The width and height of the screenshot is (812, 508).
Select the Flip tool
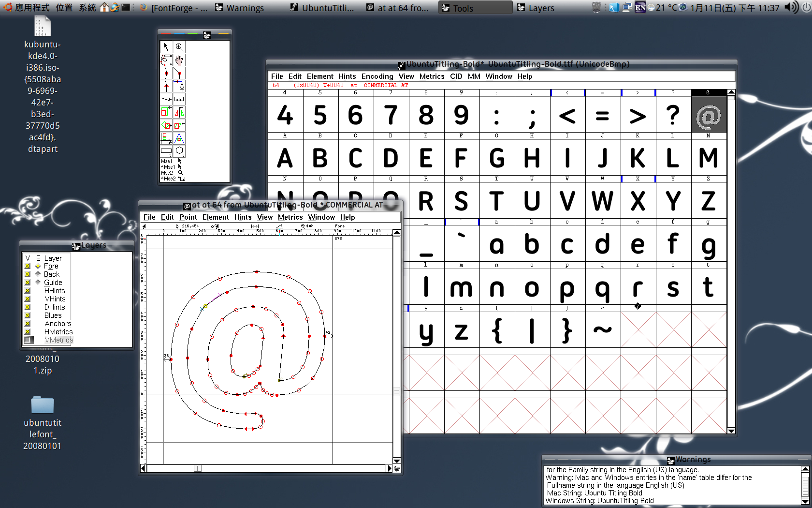(179, 112)
